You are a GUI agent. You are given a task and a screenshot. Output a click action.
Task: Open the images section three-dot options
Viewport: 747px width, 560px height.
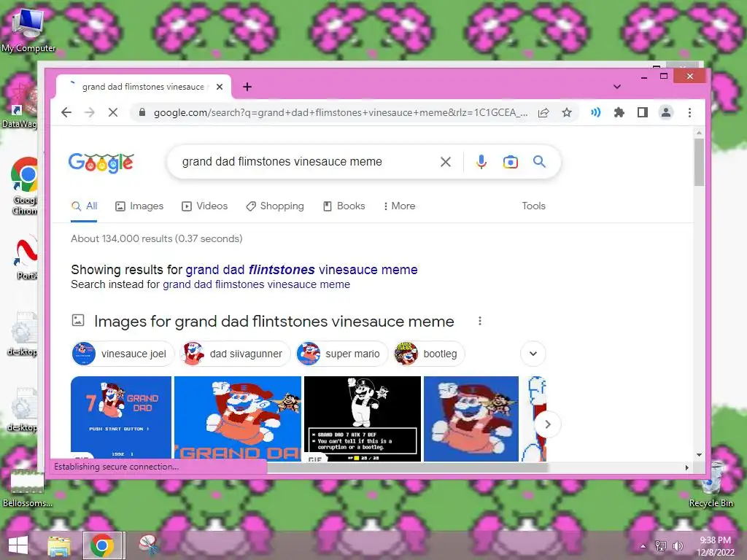[480, 321]
